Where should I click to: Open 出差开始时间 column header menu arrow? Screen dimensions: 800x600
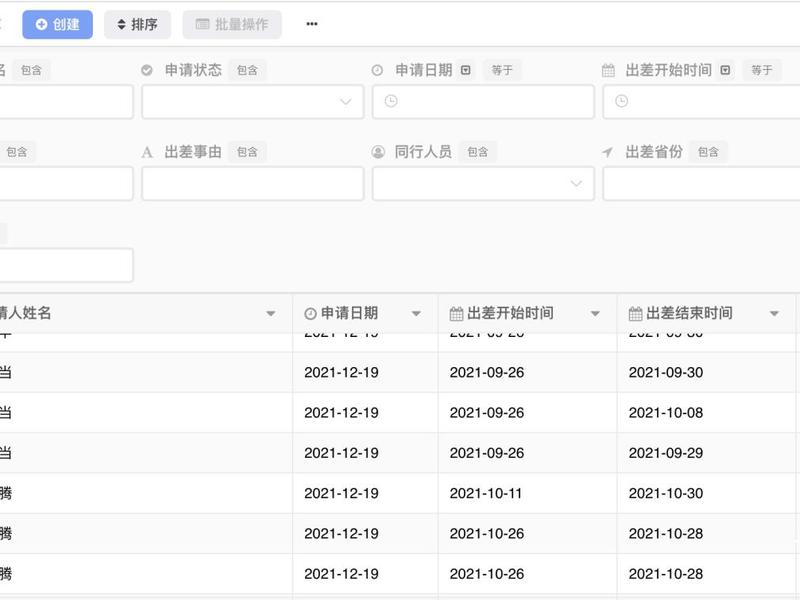[595, 313]
